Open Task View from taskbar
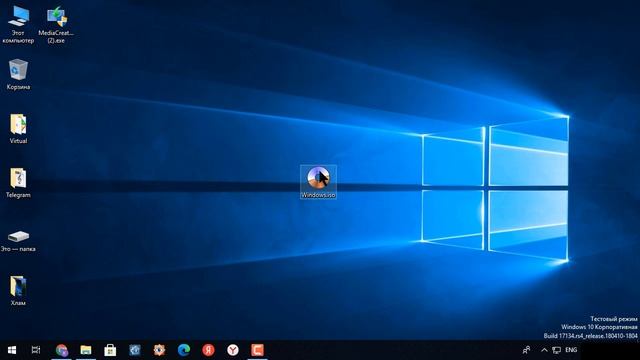The width and height of the screenshot is (640, 360). point(36,350)
